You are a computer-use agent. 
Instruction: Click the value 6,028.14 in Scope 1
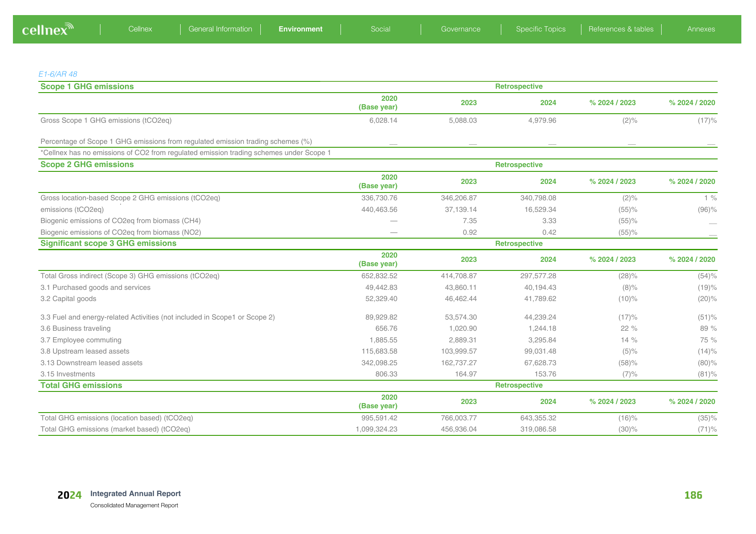tap(383, 121)
